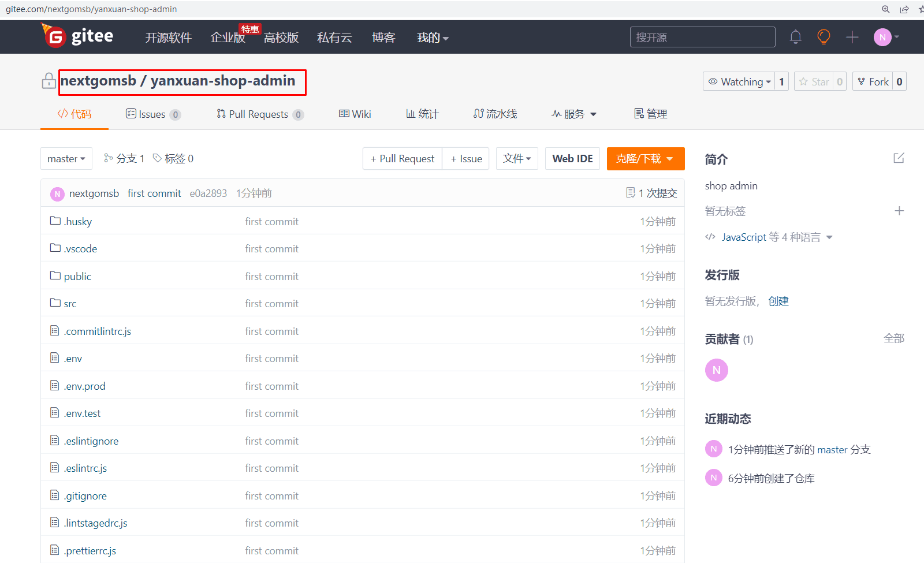View all contributors via 全部
924x563 pixels.
pos(893,338)
